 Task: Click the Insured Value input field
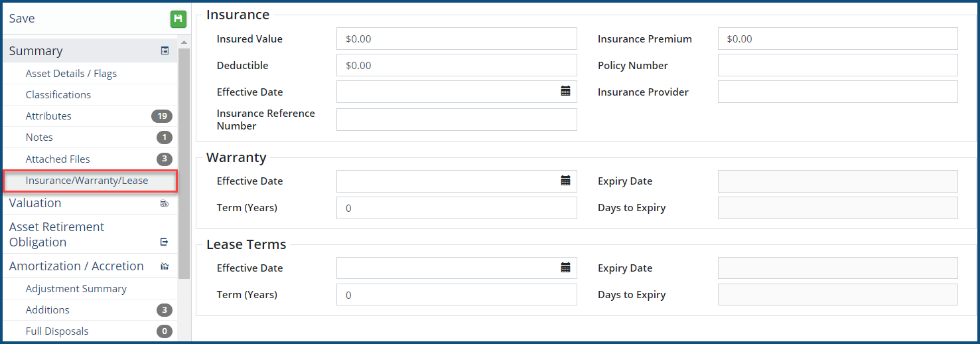[456, 39]
